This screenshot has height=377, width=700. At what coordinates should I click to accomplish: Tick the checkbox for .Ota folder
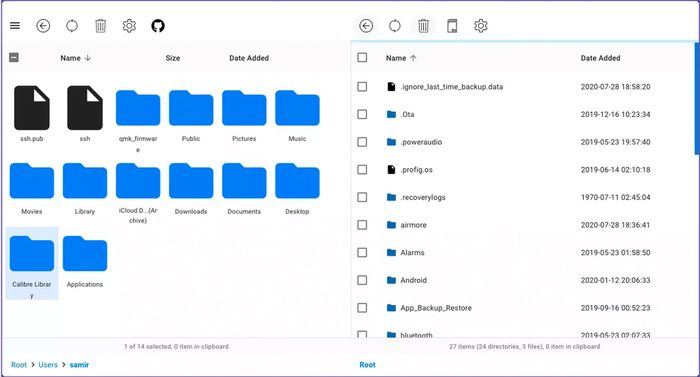(x=362, y=114)
